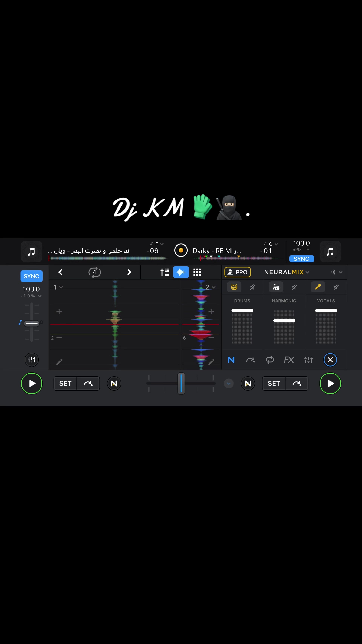Toggle key lock note icon

click(x=20, y=323)
